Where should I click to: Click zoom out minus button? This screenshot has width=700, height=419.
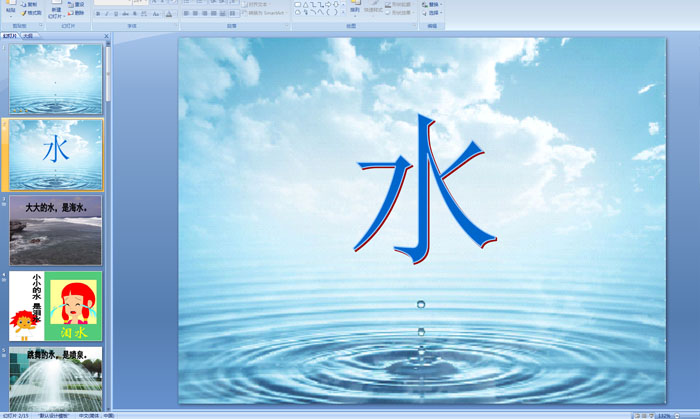tap(677, 416)
